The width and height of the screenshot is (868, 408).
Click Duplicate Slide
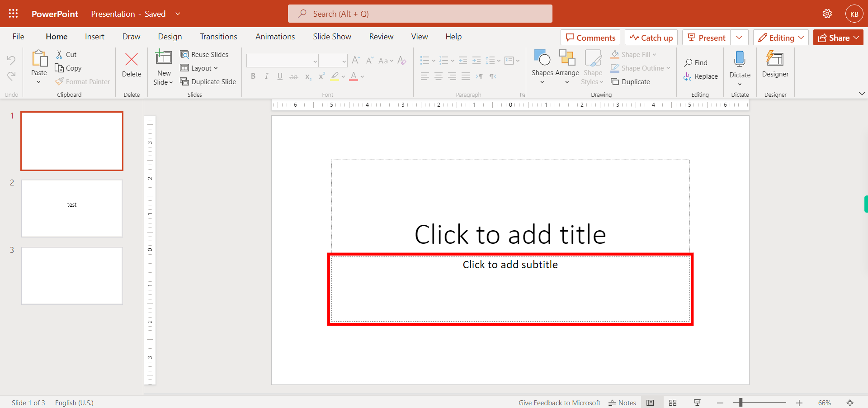click(x=208, y=81)
